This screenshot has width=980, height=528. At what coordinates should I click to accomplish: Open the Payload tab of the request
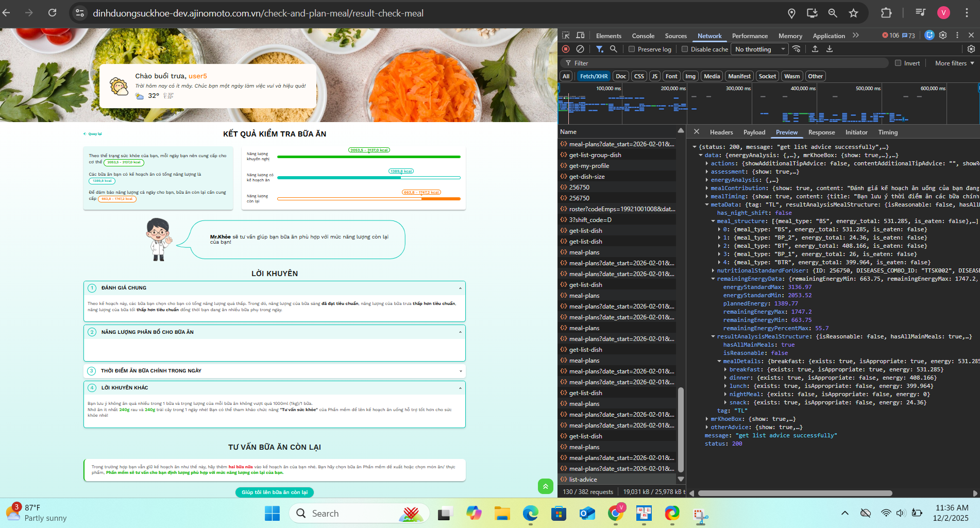pos(754,132)
